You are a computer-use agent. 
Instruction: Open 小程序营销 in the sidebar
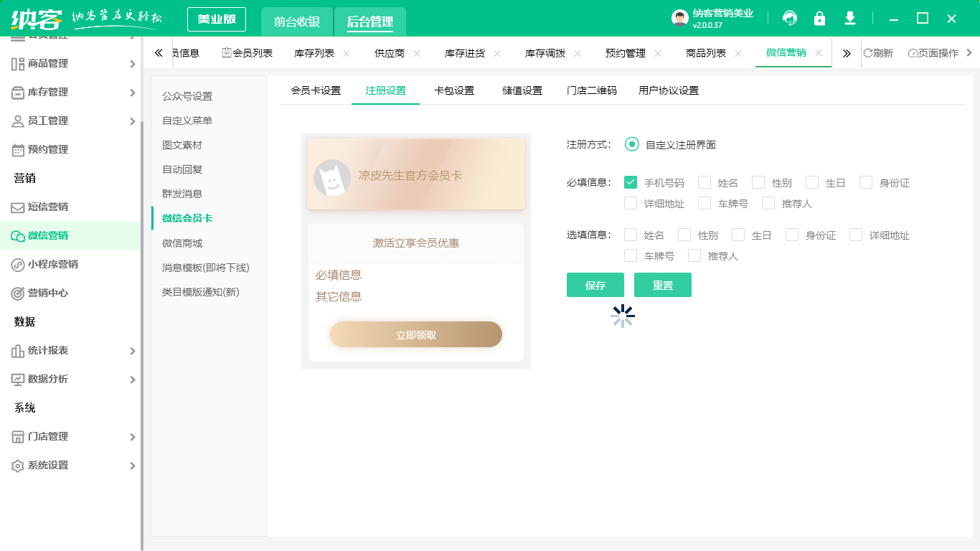[52, 264]
